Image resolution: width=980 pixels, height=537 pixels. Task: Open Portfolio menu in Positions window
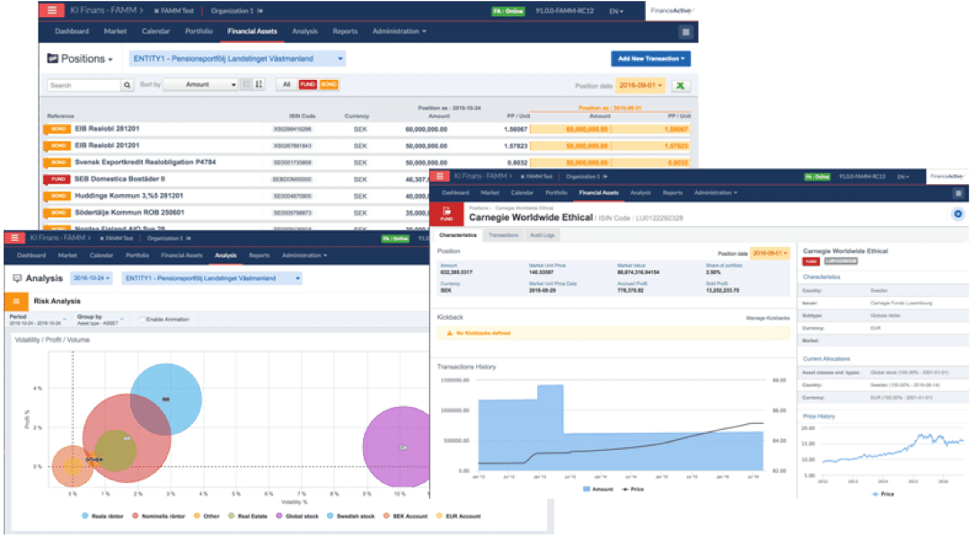[199, 31]
